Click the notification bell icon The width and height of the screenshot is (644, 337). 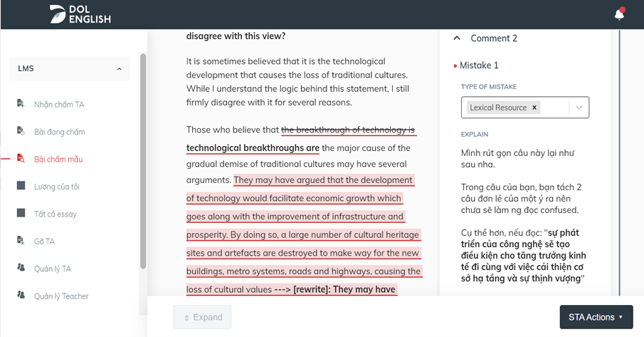pos(619,14)
